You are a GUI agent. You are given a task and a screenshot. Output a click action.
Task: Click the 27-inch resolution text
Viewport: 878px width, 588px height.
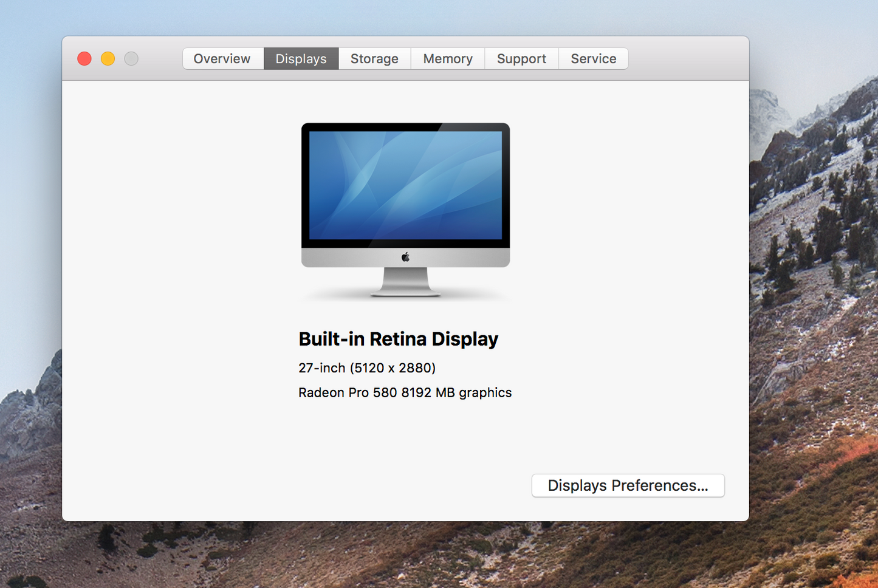click(366, 367)
